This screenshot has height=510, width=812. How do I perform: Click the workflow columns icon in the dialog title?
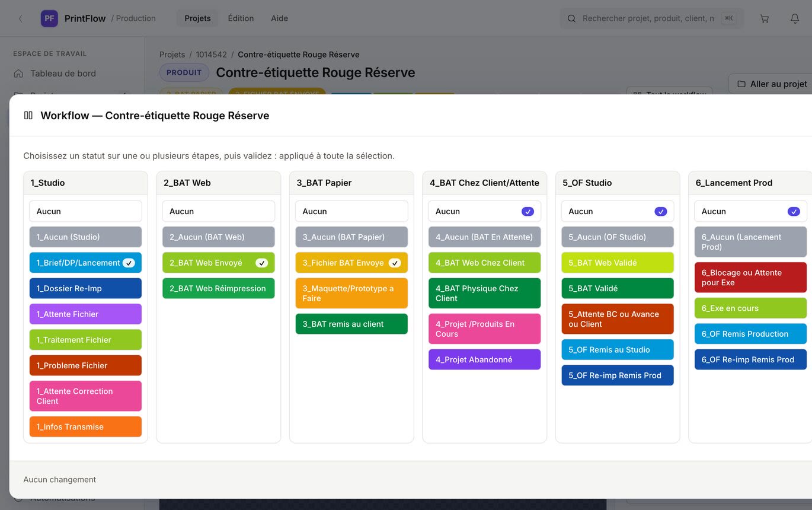tap(28, 116)
